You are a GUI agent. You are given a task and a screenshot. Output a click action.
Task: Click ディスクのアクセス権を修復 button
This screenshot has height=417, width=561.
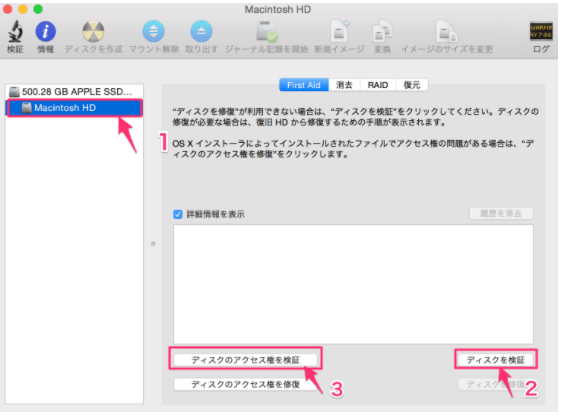click(245, 384)
